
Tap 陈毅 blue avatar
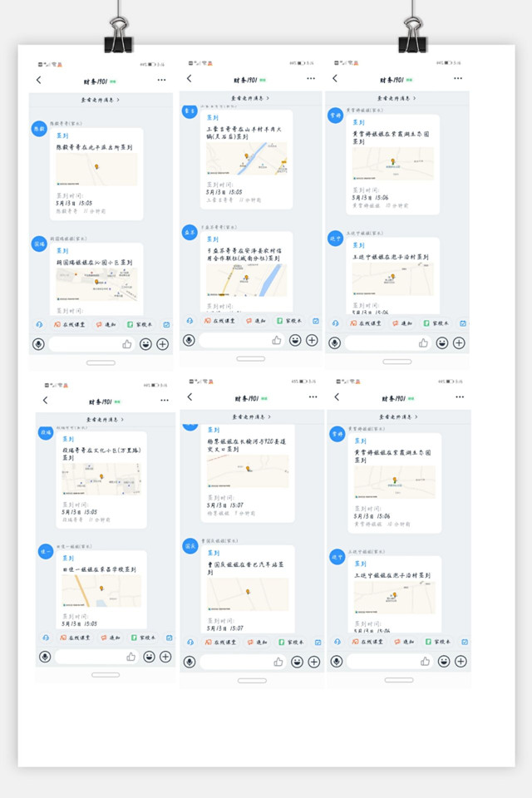(x=39, y=129)
